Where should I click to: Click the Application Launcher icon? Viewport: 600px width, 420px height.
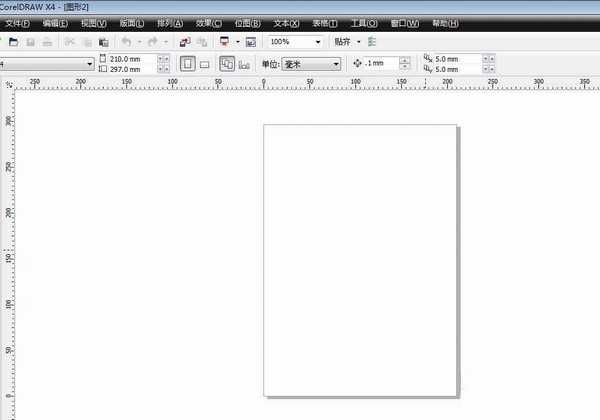tap(224, 42)
